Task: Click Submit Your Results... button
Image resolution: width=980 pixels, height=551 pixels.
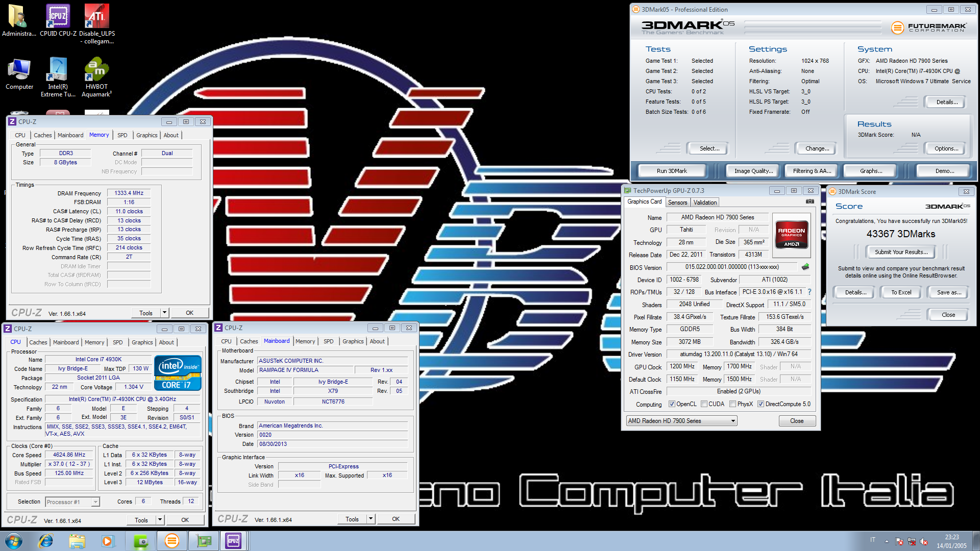Action: 901,252
